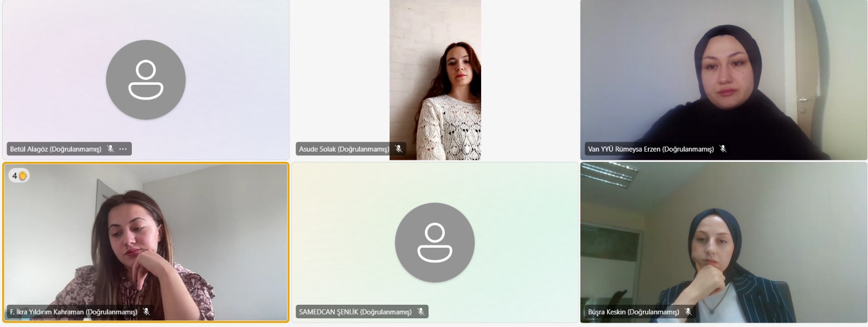
Task: Click the muted mic icon beside Büşra Keskin
Action: 688,312
